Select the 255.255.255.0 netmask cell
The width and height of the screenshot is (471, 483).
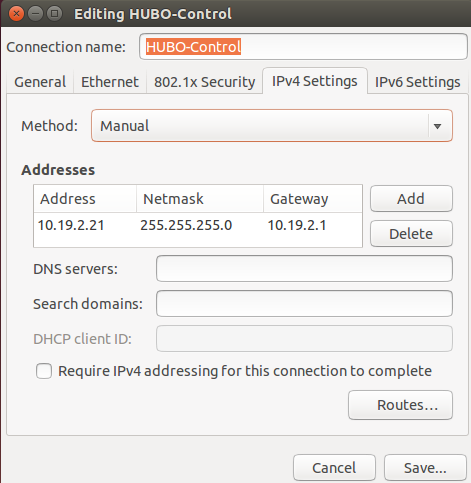click(x=186, y=225)
